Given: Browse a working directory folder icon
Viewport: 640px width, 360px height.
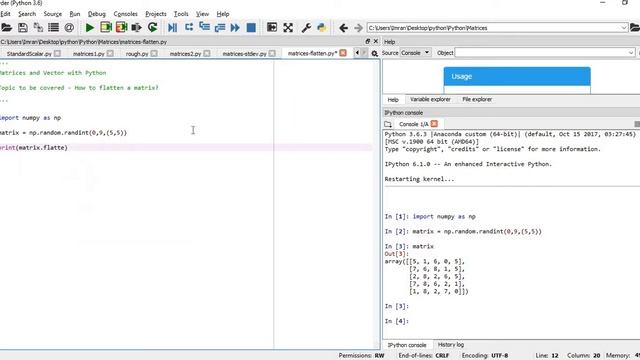Looking at the screenshot, I should click(635, 27).
